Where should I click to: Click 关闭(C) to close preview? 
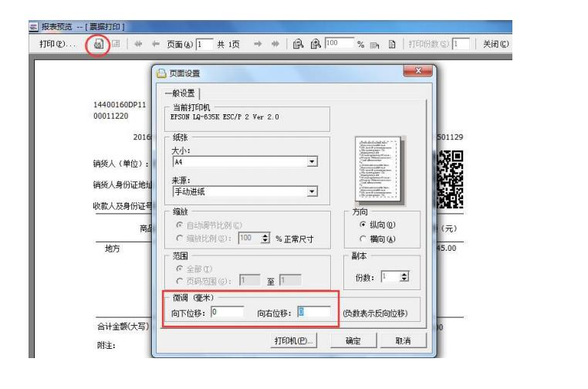tap(495, 44)
